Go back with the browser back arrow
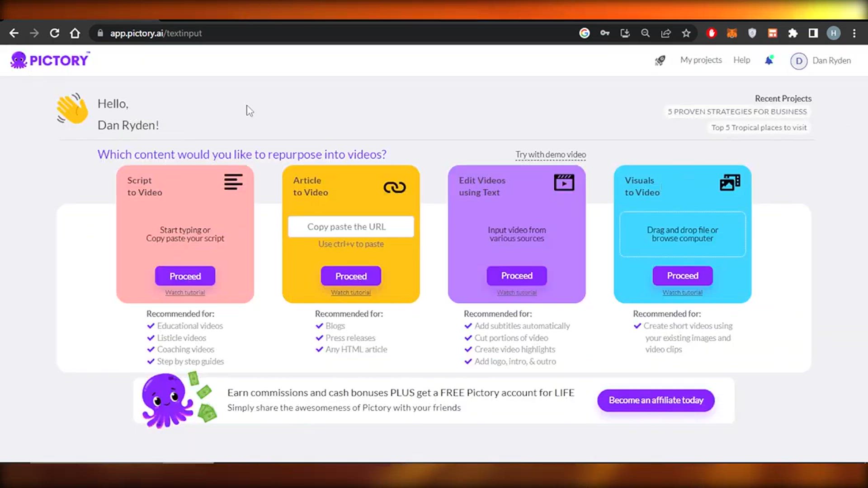Viewport: 868px width, 488px height. click(14, 33)
